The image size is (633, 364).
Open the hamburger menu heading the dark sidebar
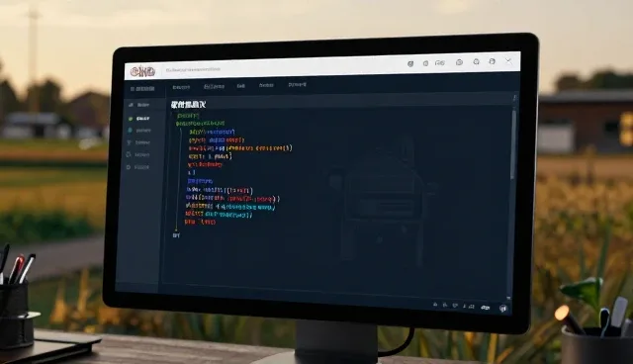(142, 89)
